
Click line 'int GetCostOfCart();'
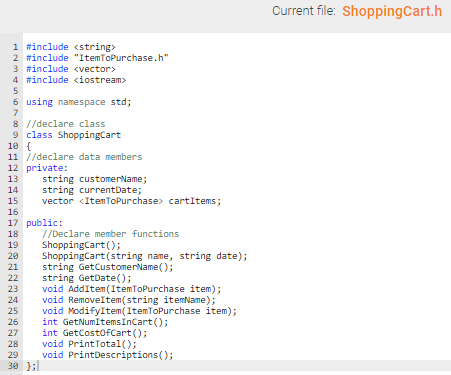click(x=95, y=333)
